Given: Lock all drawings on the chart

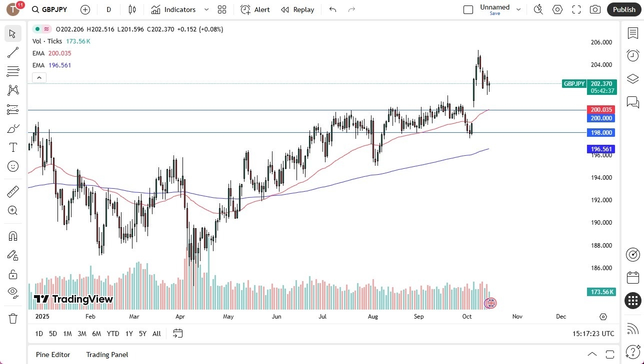Looking at the screenshot, I should [x=12, y=274].
